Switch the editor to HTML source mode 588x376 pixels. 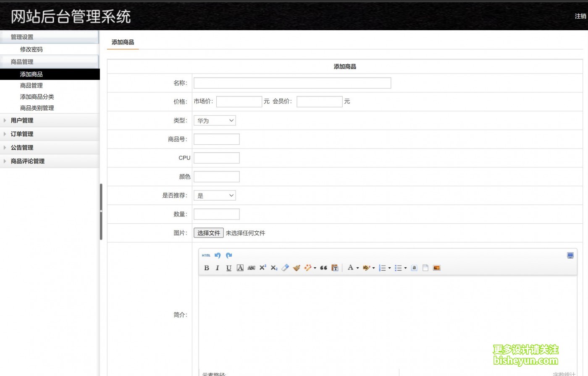[206, 256]
